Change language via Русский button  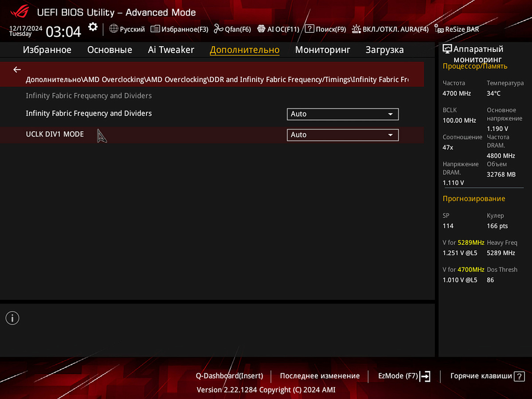pyautogui.click(x=127, y=29)
